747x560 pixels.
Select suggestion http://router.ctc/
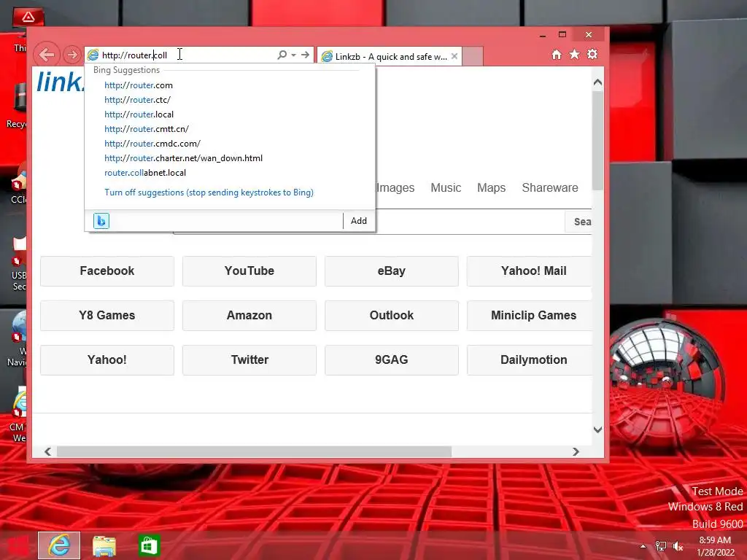137,99
